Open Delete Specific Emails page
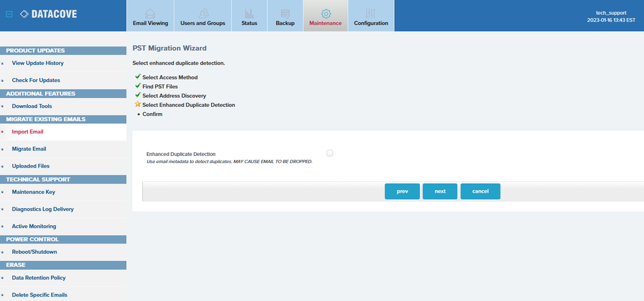Image resolution: width=644 pixels, height=301 pixels. 39,295
